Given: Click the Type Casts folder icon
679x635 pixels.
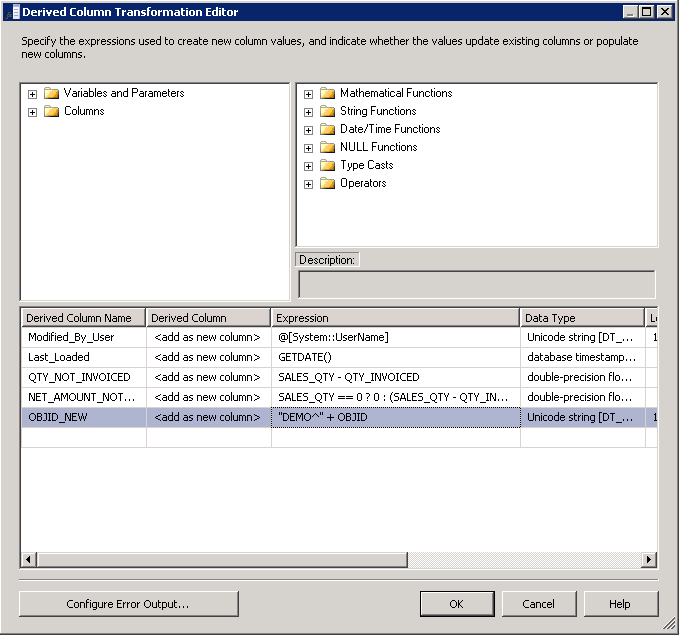Looking at the screenshot, I should pyautogui.click(x=327, y=165).
